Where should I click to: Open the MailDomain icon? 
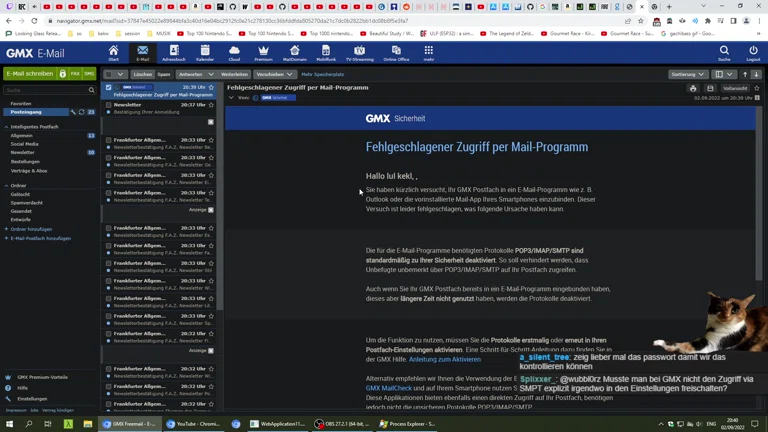coord(294,53)
